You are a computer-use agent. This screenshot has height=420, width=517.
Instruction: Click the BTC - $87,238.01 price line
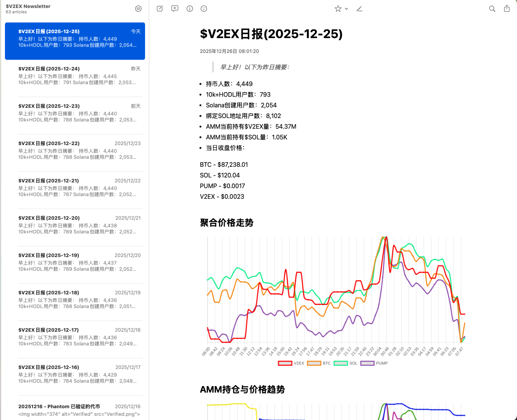[x=224, y=164]
